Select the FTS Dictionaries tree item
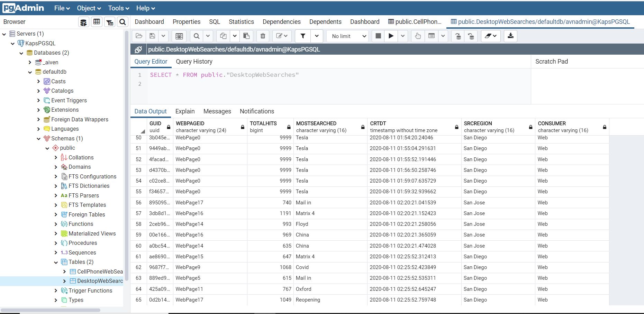Screen dimensions: 644x314 pos(89,186)
